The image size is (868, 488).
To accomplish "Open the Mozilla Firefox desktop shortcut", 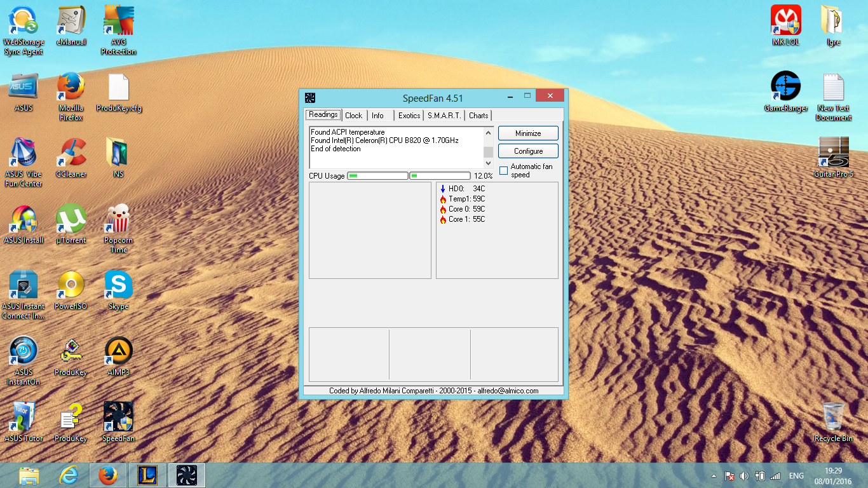I will tap(71, 88).
